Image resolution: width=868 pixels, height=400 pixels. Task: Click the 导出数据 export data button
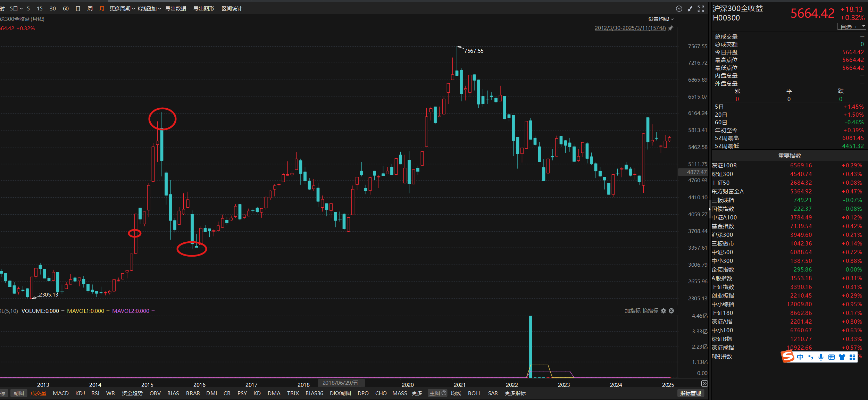pos(175,9)
